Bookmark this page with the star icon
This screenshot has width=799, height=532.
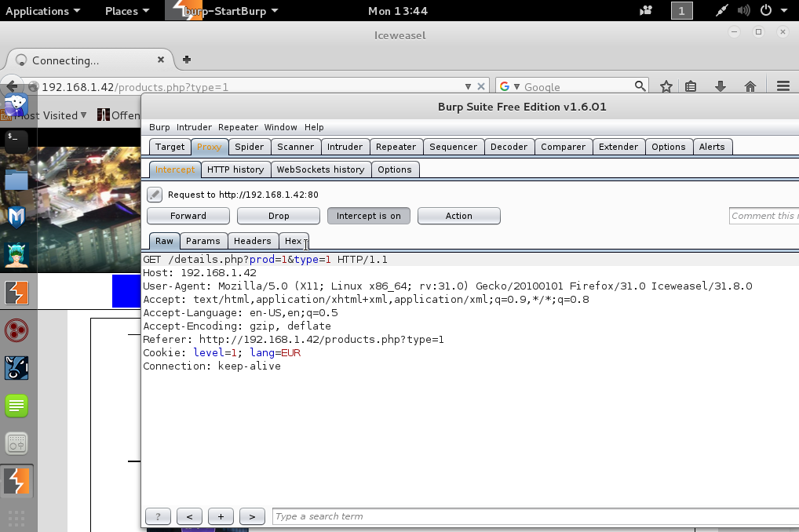tap(666, 86)
